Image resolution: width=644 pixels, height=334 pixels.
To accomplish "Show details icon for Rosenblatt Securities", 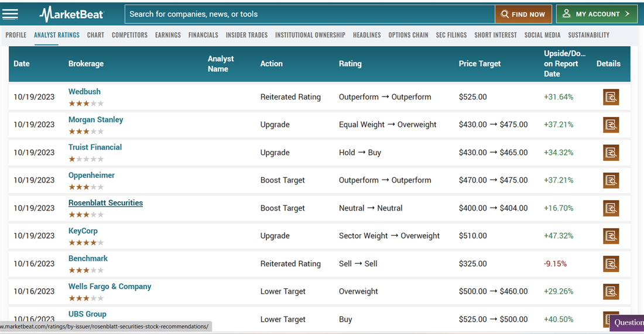I will (x=611, y=208).
